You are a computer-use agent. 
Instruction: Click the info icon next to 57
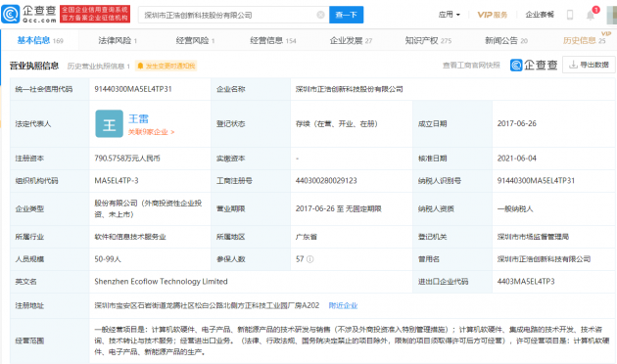pyautogui.click(x=310, y=259)
